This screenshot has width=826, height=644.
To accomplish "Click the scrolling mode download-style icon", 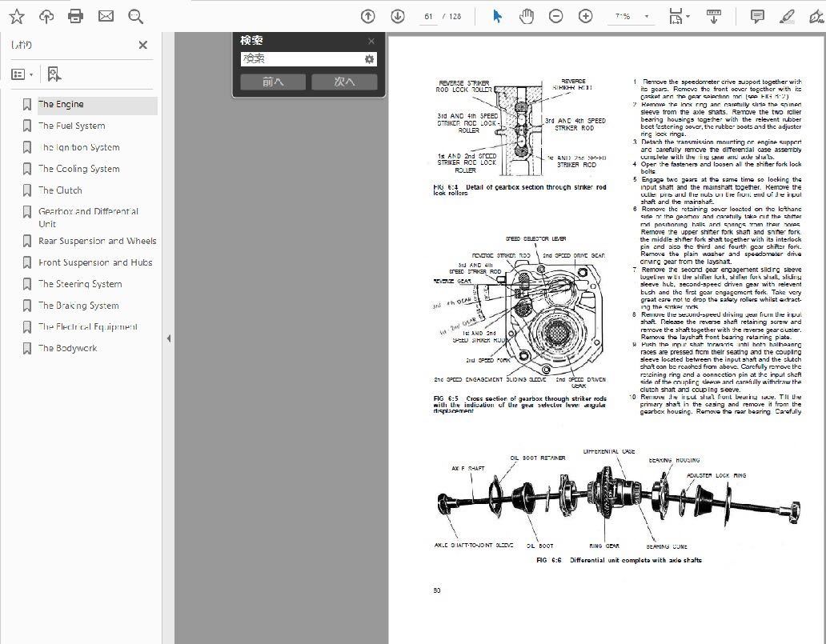I will click(x=714, y=17).
